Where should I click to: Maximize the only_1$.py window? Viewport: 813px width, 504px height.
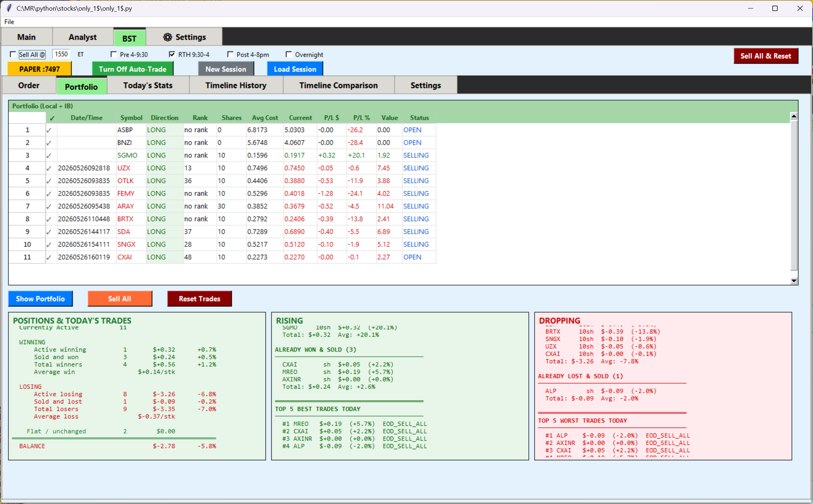click(x=775, y=8)
